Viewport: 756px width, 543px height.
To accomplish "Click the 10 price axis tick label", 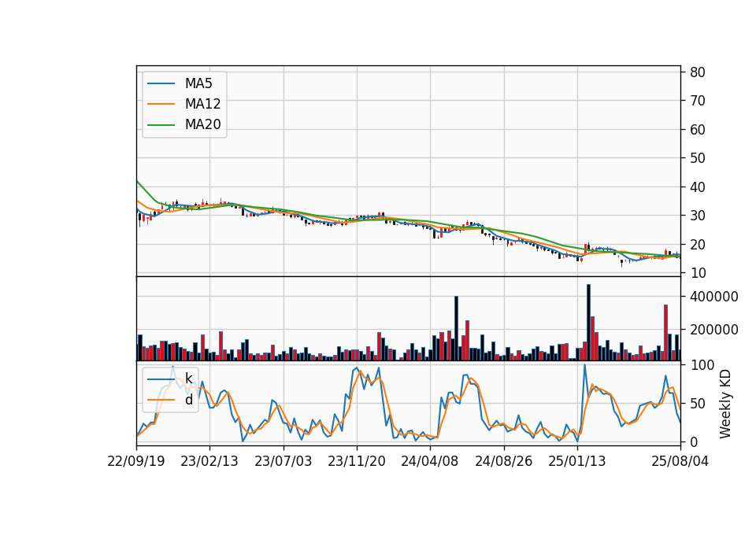I will click(697, 273).
